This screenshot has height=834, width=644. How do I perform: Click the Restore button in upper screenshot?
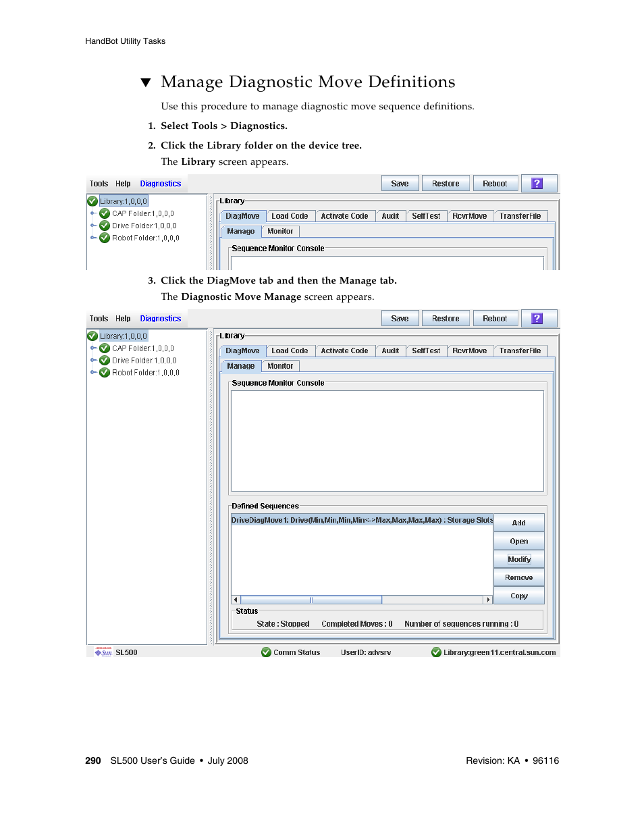tap(446, 184)
